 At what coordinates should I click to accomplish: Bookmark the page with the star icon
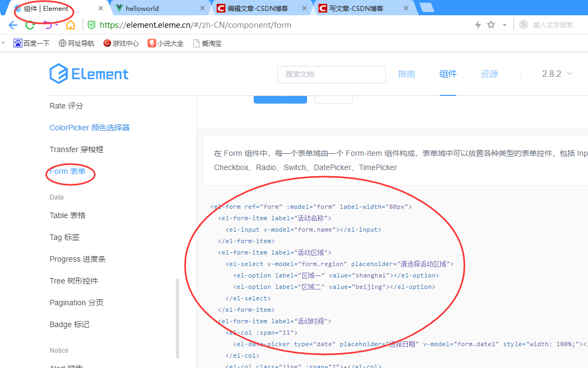coord(491,25)
